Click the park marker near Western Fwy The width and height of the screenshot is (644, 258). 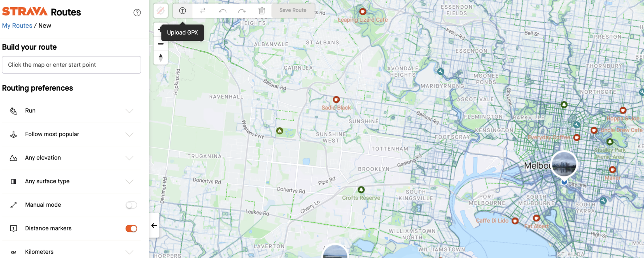279,131
